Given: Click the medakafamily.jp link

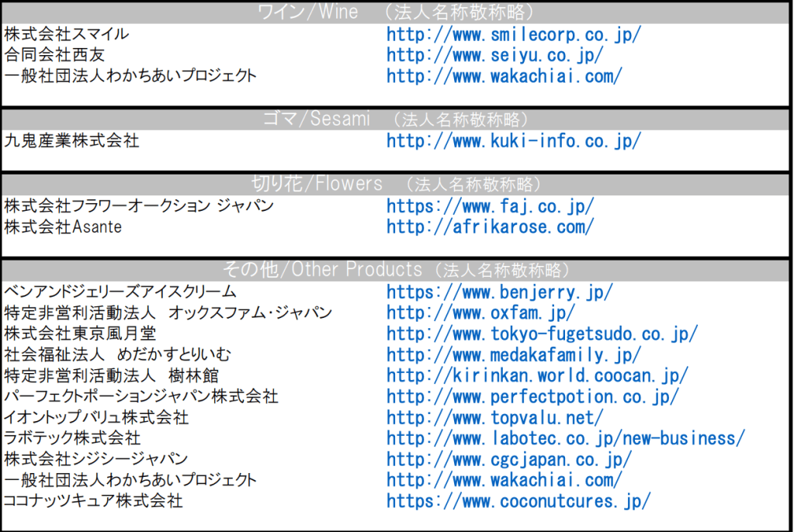Looking at the screenshot, I should tap(513, 355).
